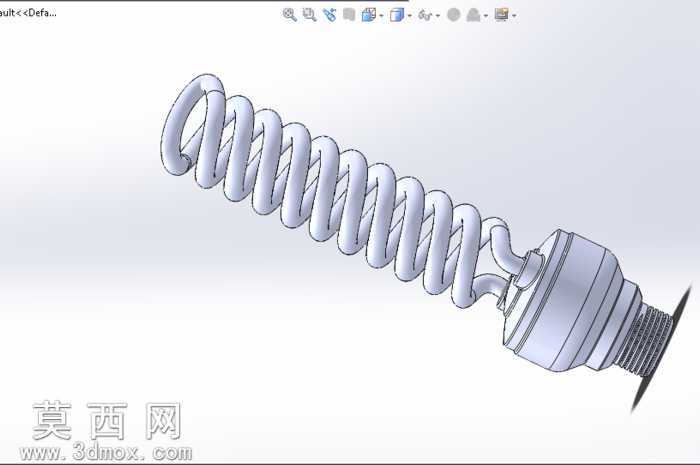700x465 pixels.
Task: Click the 'ault<<Defa...' configuration text
Action: click(x=28, y=12)
